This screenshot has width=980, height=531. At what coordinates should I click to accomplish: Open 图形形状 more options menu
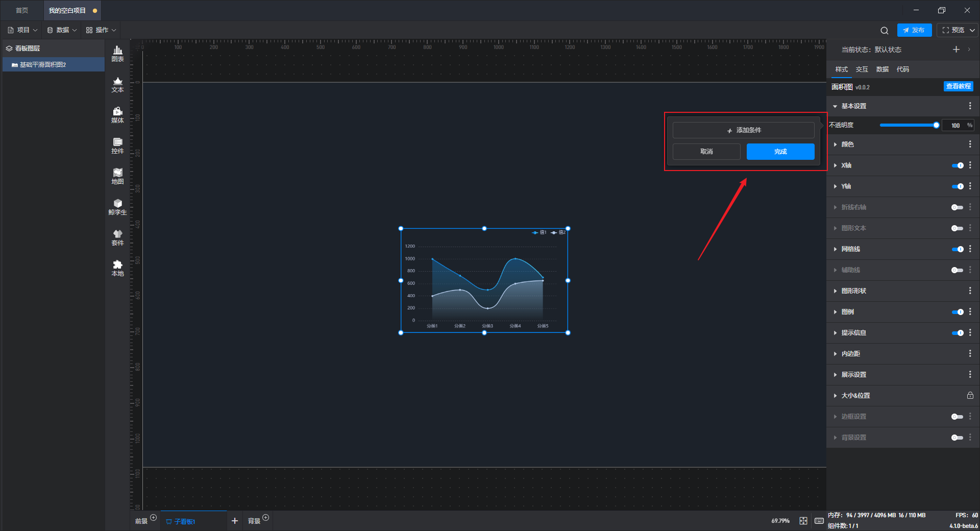(x=970, y=291)
